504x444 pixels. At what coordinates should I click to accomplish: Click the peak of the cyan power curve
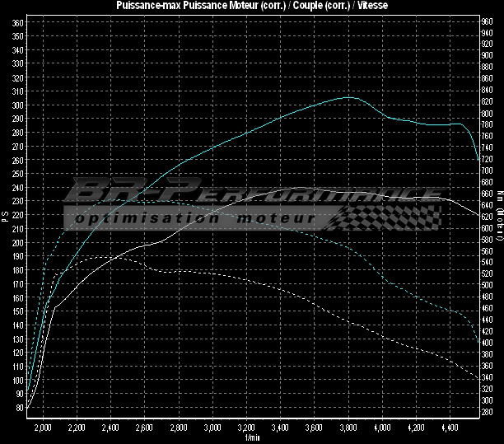tap(348, 97)
